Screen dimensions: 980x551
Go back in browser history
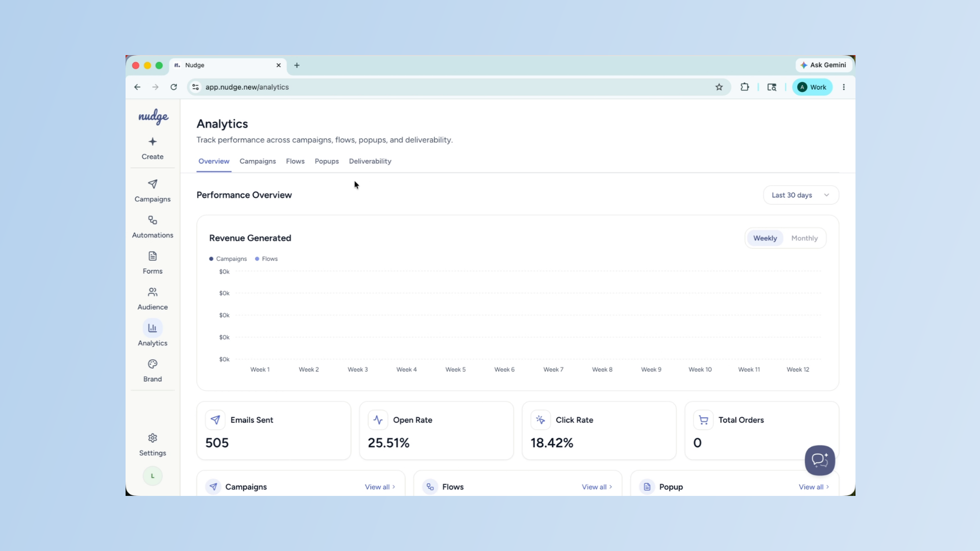point(137,87)
